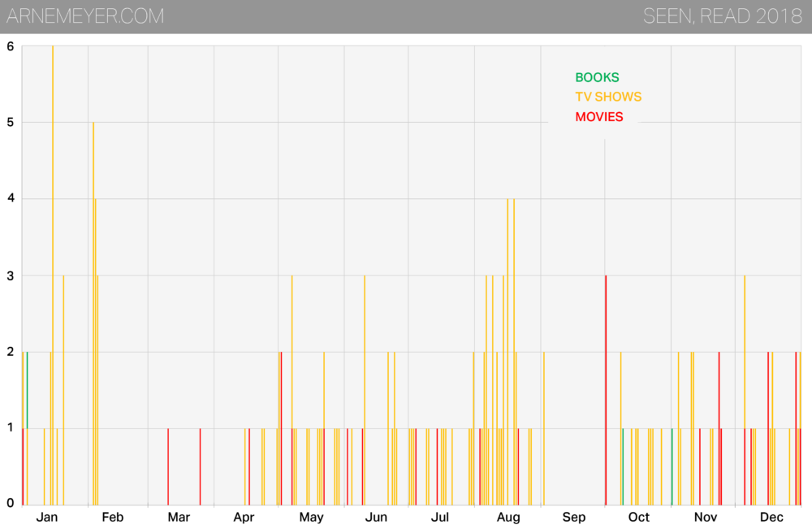
Task: Click the Jun month axis label
Action: pos(376,517)
